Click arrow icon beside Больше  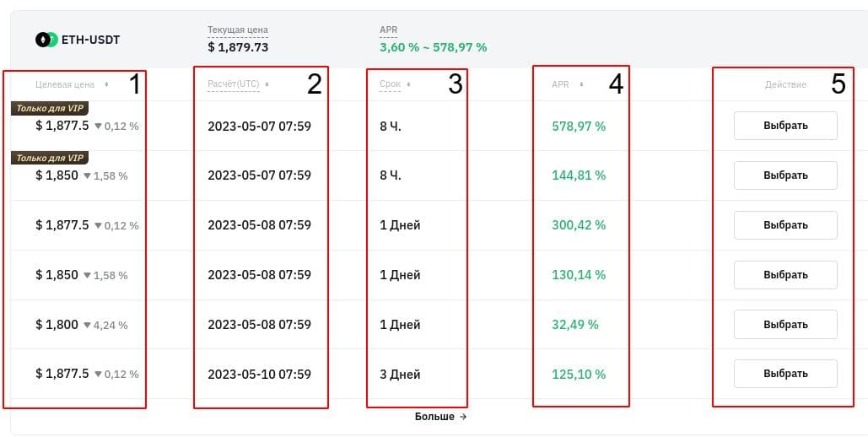(463, 417)
